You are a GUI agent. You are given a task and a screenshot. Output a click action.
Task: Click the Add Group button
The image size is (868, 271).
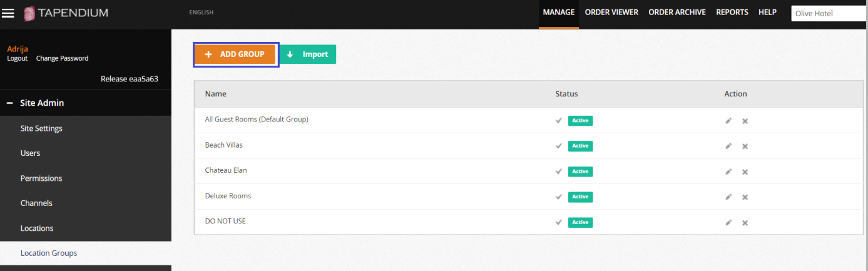pos(235,54)
